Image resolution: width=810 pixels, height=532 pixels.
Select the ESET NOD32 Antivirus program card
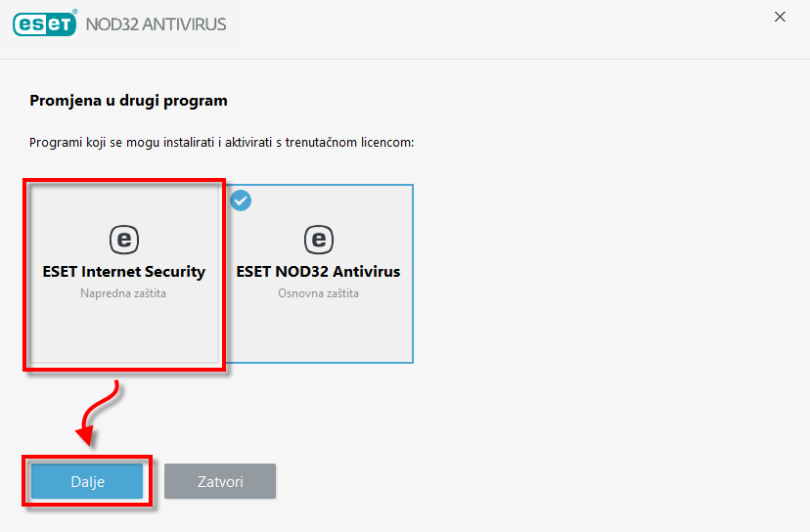pos(318,323)
